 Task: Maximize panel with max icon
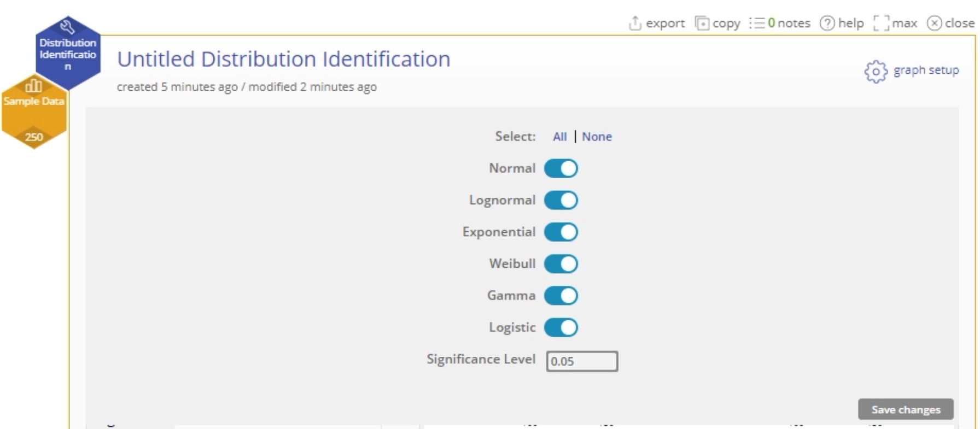click(881, 23)
